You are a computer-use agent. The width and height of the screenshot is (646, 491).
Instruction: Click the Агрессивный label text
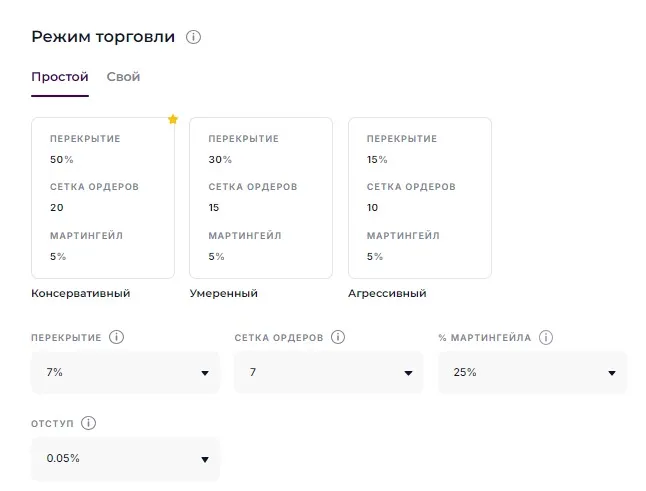tap(387, 294)
